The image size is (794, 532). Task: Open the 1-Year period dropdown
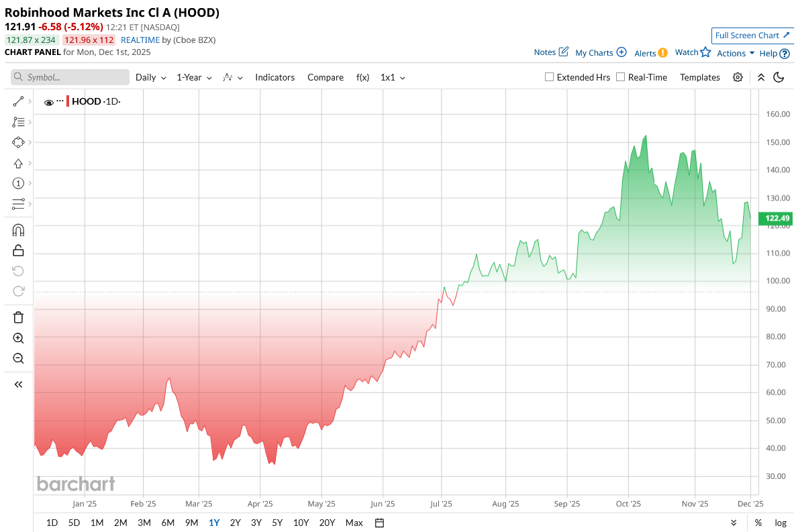tap(194, 77)
